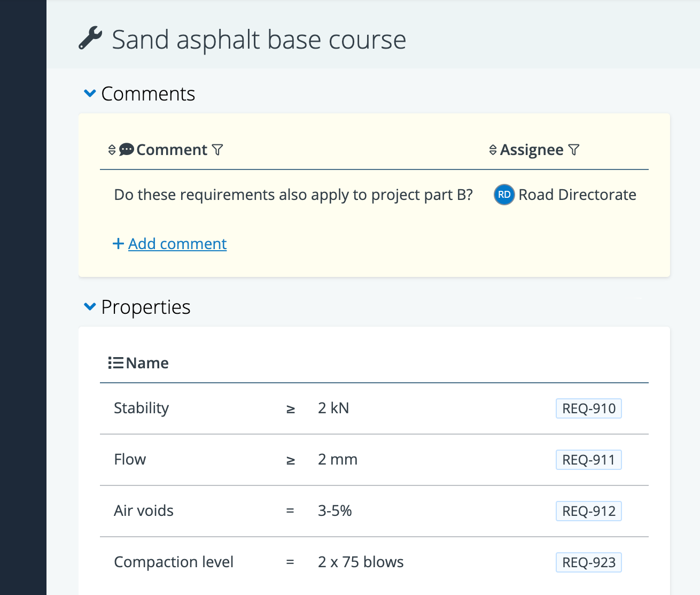700x595 pixels.
Task: Click the 3-5% value
Action: click(x=335, y=511)
